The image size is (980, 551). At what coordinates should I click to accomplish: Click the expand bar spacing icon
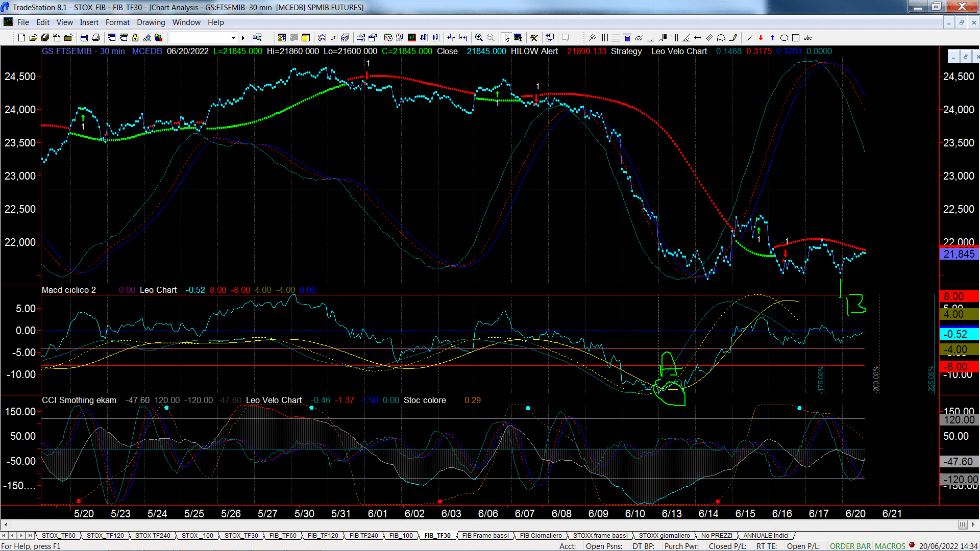click(x=463, y=38)
